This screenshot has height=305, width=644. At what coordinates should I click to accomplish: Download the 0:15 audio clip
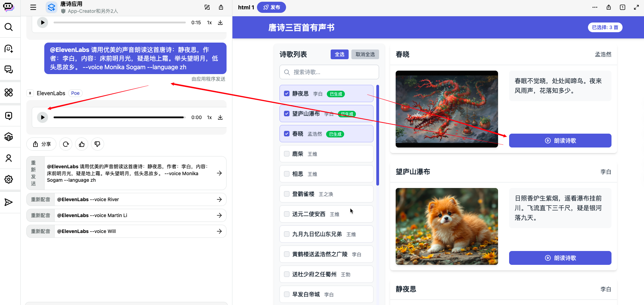[x=220, y=23]
